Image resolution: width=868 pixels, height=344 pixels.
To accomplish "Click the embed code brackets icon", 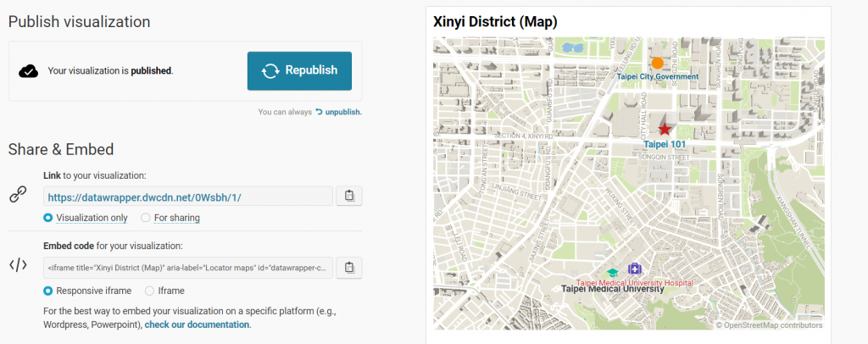I will point(19,265).
